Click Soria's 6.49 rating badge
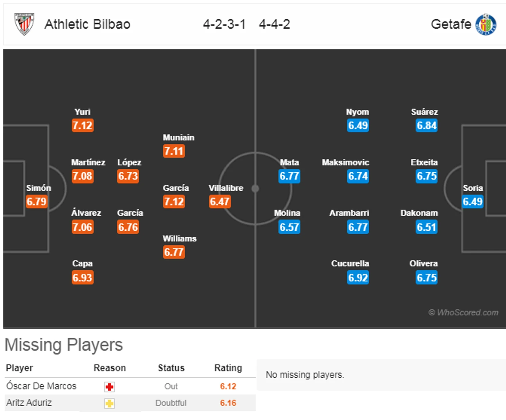Screen dimensions: 506x420 [x=472, y=202]
